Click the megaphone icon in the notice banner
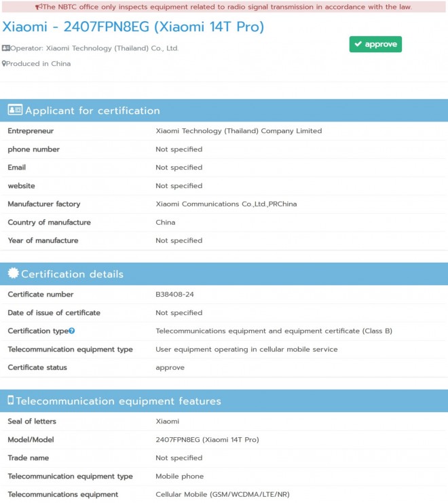 [x=39, y=7]
